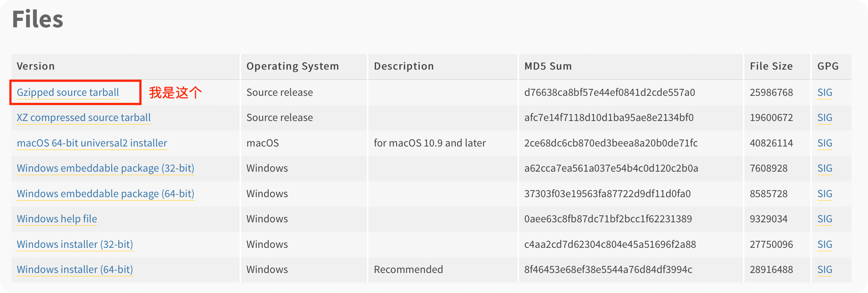Click the File Size column header

click(x=771, y=66)
